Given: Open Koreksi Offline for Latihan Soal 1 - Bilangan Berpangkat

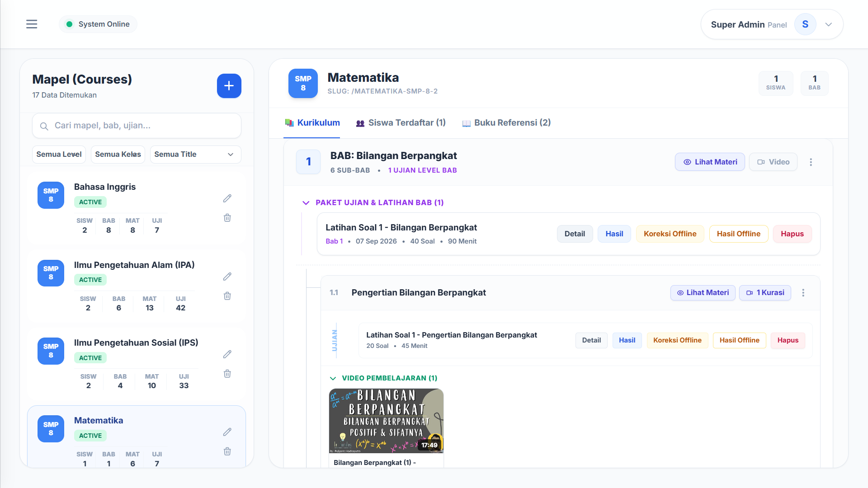Looking at the screenshot, I should tap(670, 234).
